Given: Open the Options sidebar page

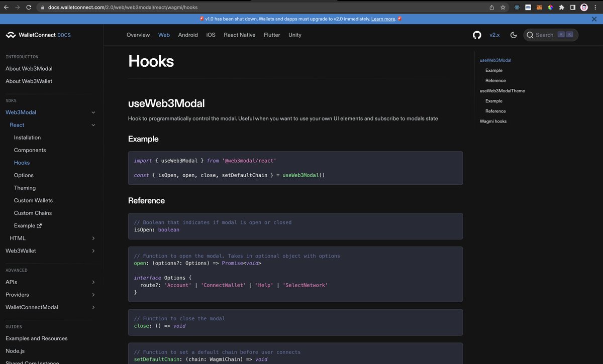Looking at the screenshot, I should point(24,175).
